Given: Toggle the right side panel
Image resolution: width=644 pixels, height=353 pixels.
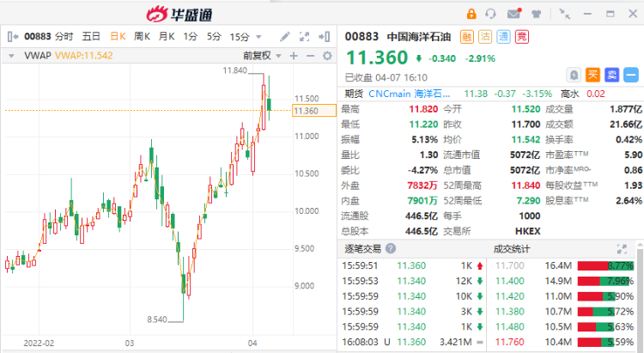Looking at the screenshot, I should click(325, 37).
